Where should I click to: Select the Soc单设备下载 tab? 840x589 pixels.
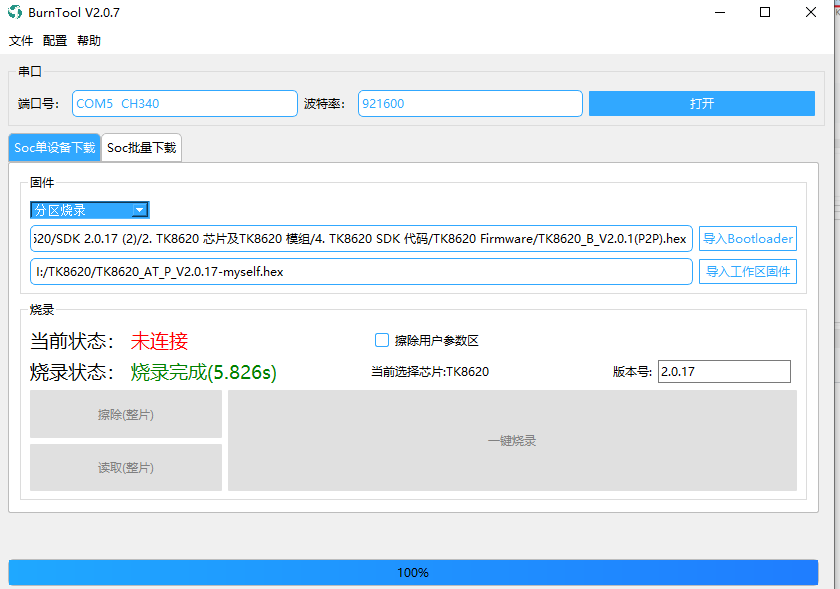(55, 147)
